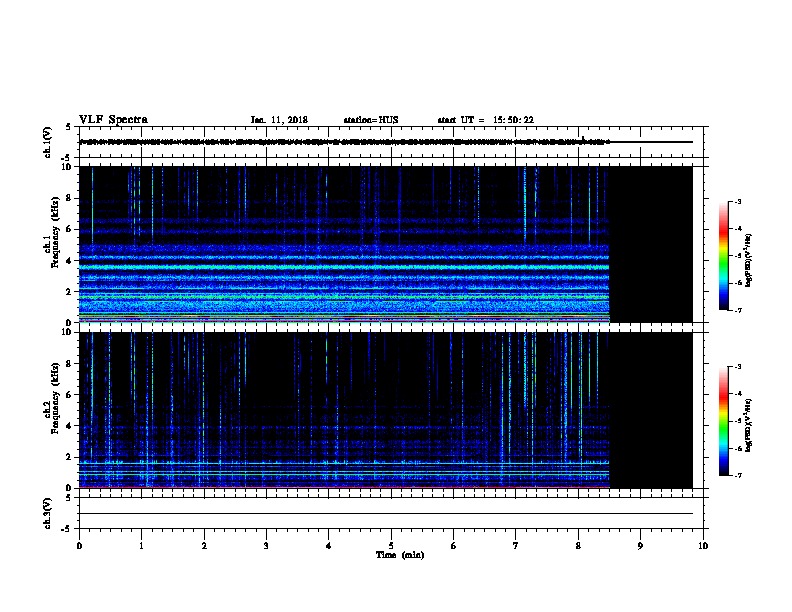792x612 pixels.
Task: Click inside the ch.2 spectrogram panel
Action: point(386,410)
